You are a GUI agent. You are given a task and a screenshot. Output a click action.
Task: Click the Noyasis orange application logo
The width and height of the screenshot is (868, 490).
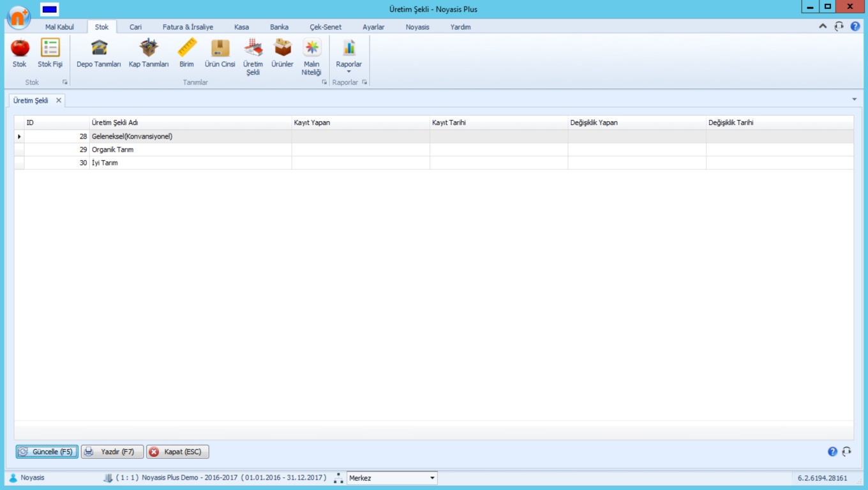click(x=19, y=17)
